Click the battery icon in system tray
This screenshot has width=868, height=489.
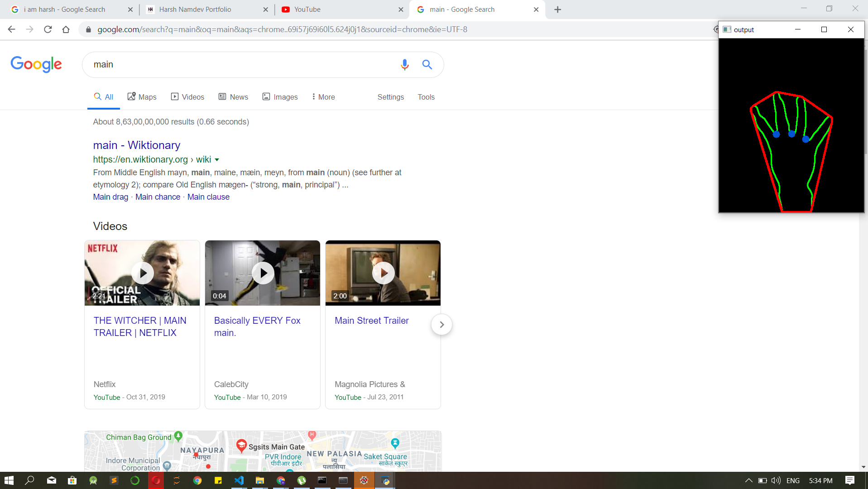[x=762, y=480]
